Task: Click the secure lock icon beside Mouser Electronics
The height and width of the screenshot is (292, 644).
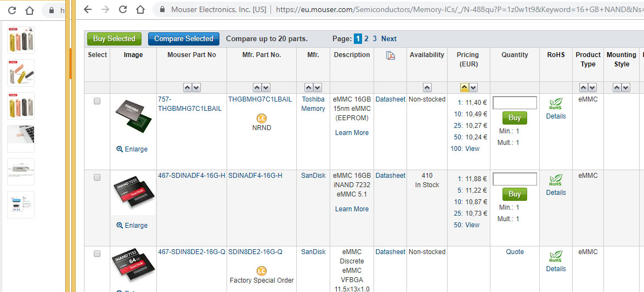Action: (162, 9)
